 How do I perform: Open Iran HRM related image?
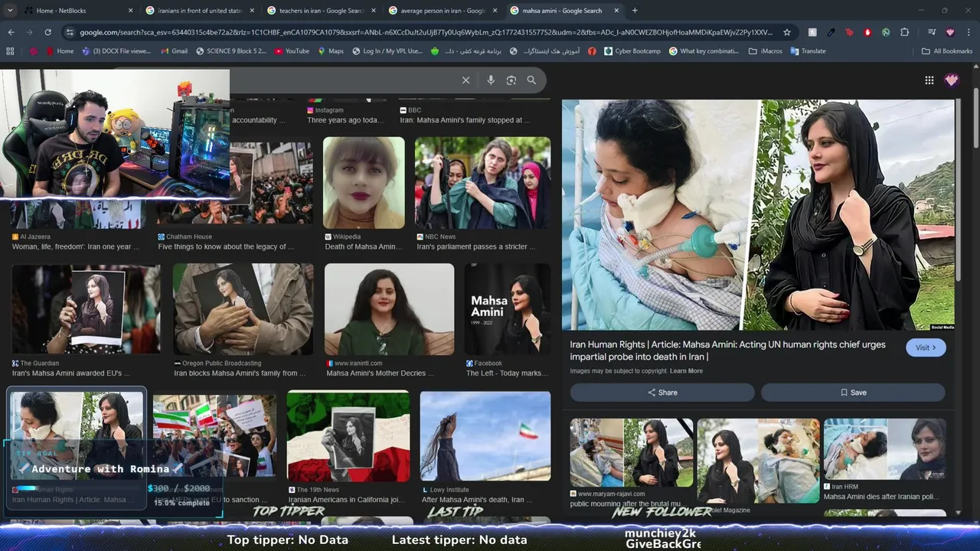(884, 449)
